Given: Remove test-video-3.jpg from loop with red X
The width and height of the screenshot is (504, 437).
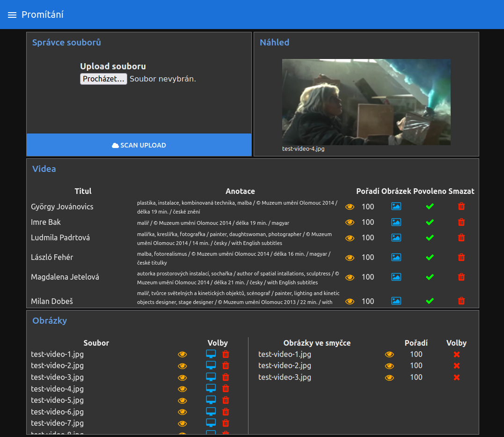Looking at the screenshot, I should coord(457,377).
